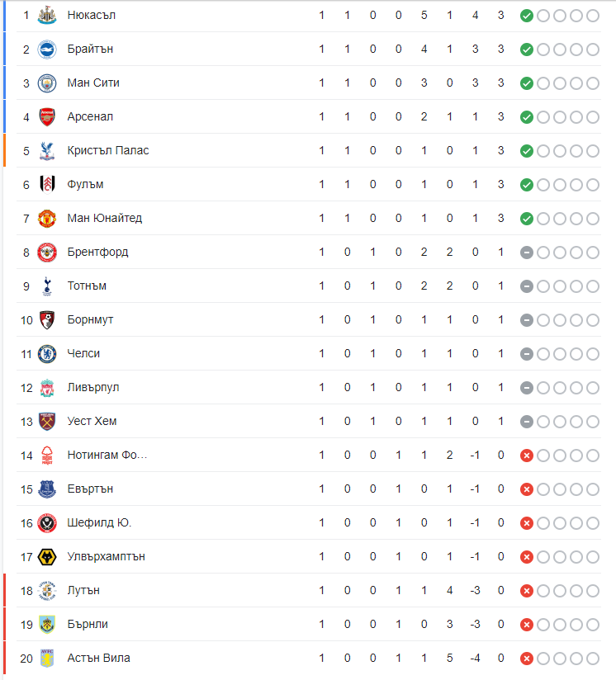The image size is (616, 680).
Task: Click the Wolverhampton wolf crest icon
Action: (x=47, y=556)
